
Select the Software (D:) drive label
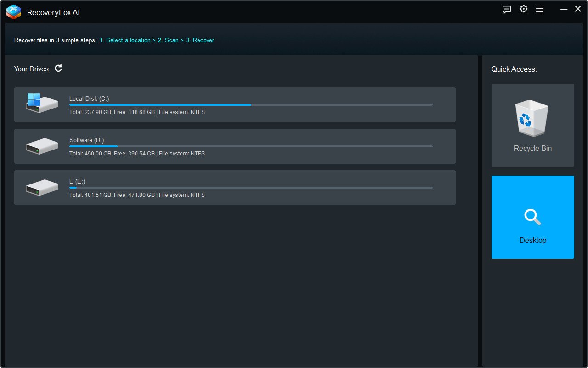87,140
